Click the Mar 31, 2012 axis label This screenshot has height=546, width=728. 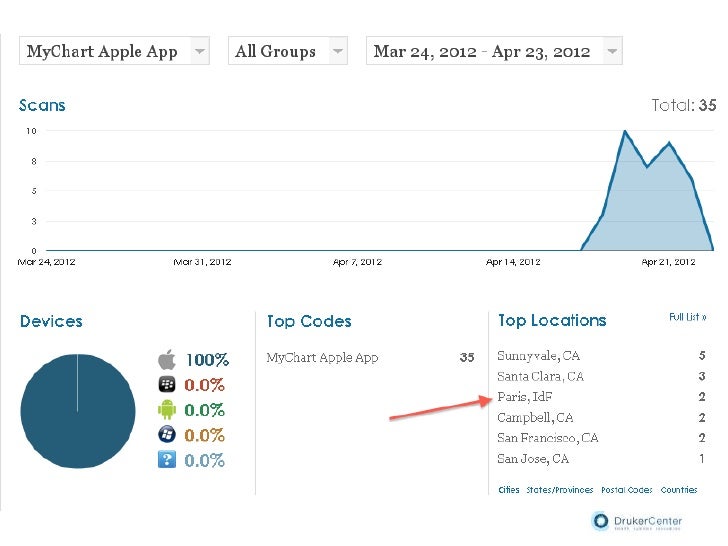pyautogui.click(x=202, y=262)
